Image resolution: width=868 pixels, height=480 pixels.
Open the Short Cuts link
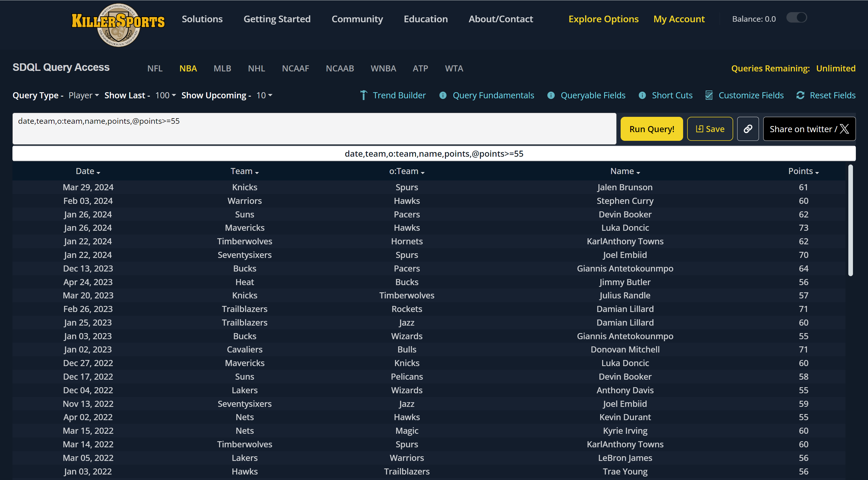(672, 95)
